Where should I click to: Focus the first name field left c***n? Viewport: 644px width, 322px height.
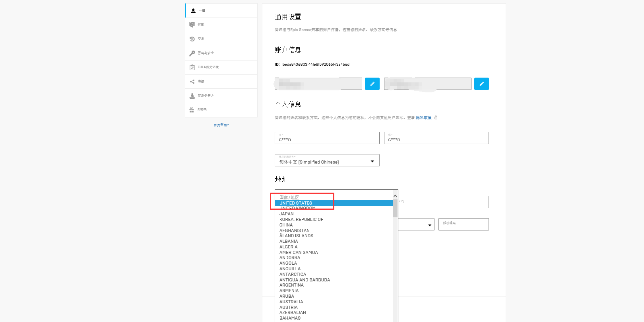pyautogui.click(x=327, y=138)
